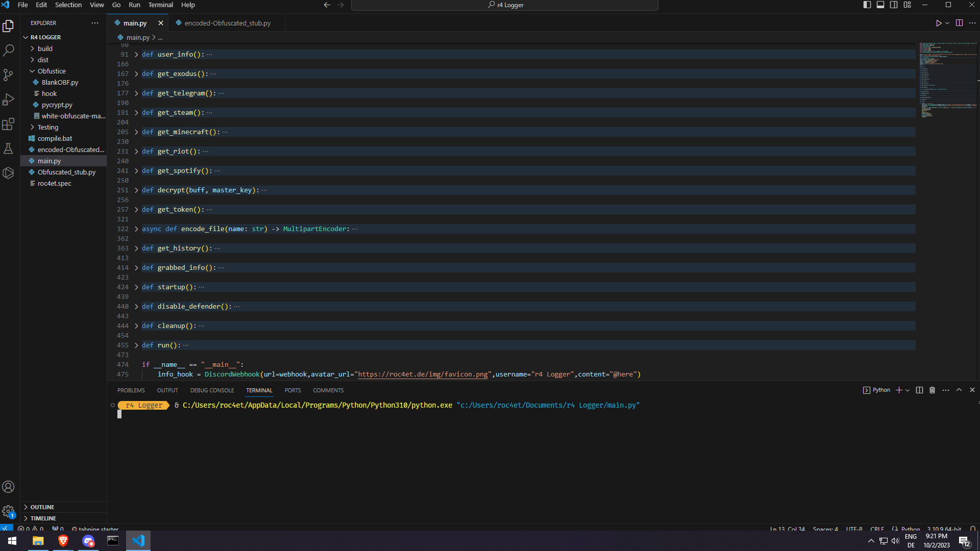Kill terminal with trash icon
This screenshot has width=980, height=551.
[933, 390]
